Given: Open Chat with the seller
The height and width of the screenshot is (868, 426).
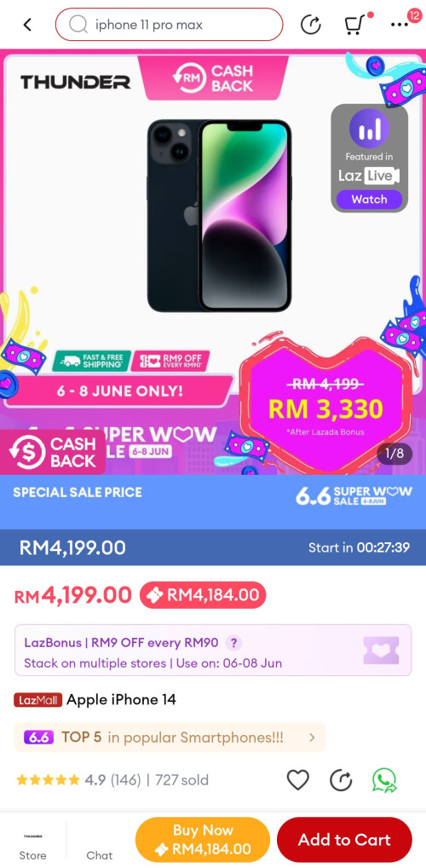Looking at the screenshot, I should pos(100,841).
